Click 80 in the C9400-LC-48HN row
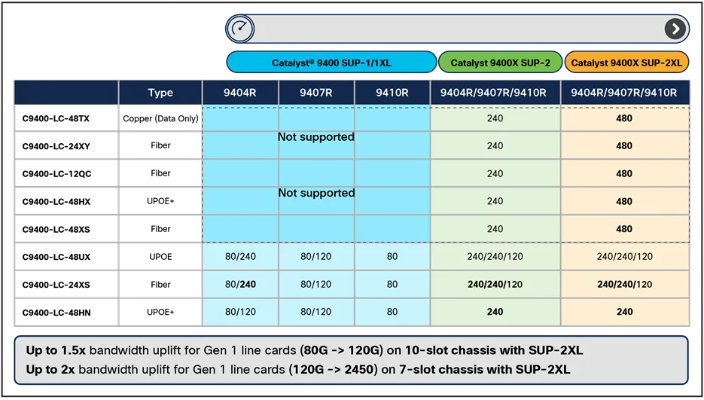The height and width of the screenshot is (400, 704). pos(392,312)
